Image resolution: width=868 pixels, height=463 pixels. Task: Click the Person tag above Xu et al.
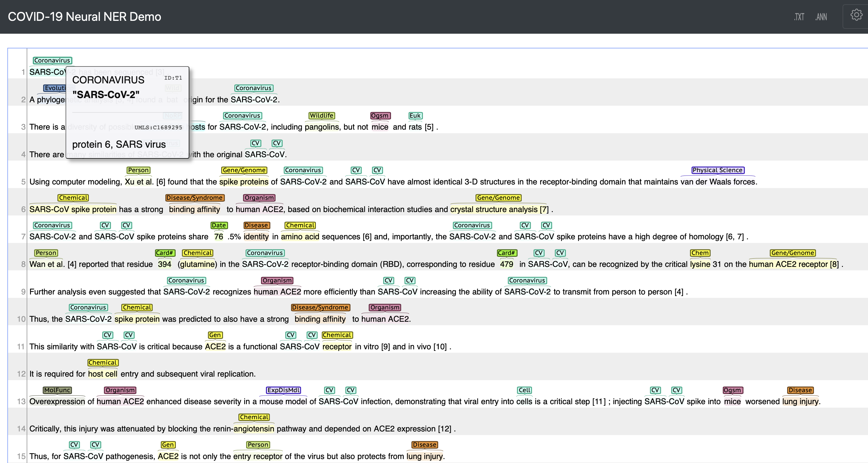click(x=138, y=170)
